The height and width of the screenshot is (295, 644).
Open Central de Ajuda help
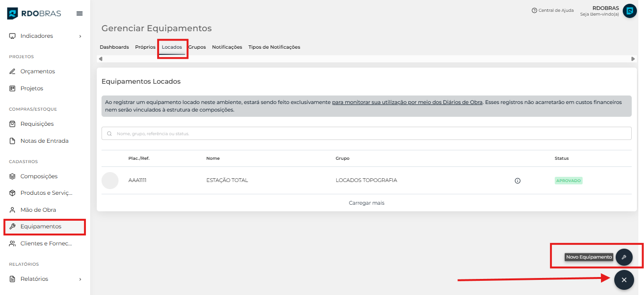coord(552,10)
